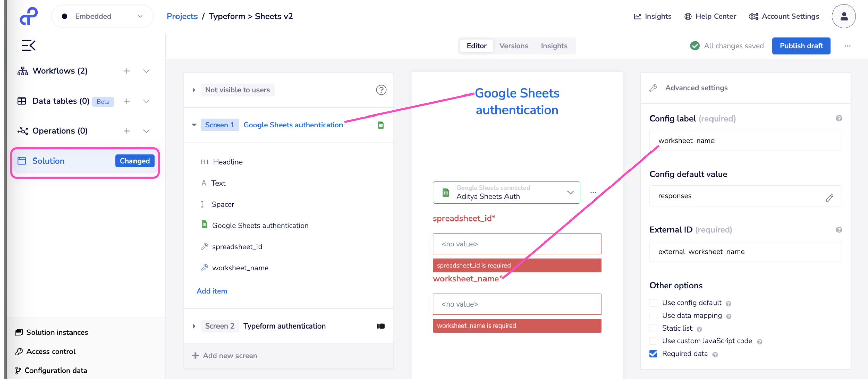Click the Add item link
This screenshot has height=379, width=868.
[211, 291]
